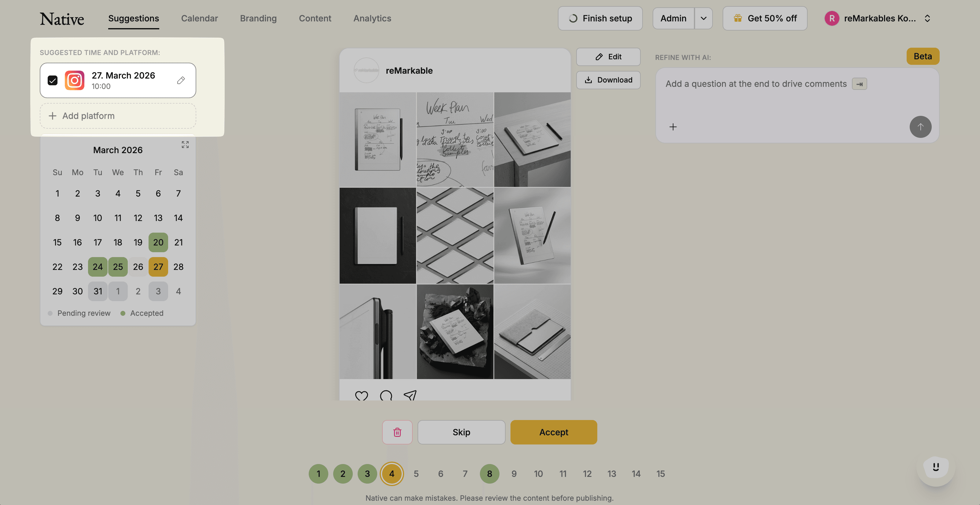
Task: Select March 26 on the calendar
Action: point(138,267)
